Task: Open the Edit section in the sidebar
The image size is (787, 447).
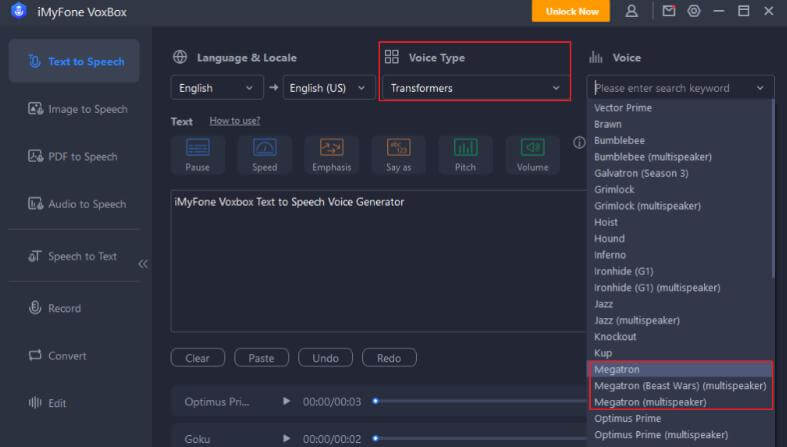Action: [47, 403]
